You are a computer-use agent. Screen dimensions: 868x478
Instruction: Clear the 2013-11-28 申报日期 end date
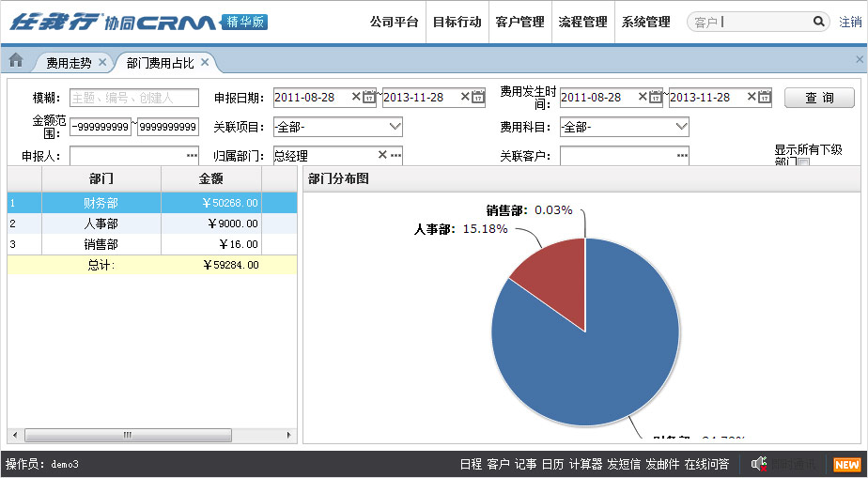[464, 97]
